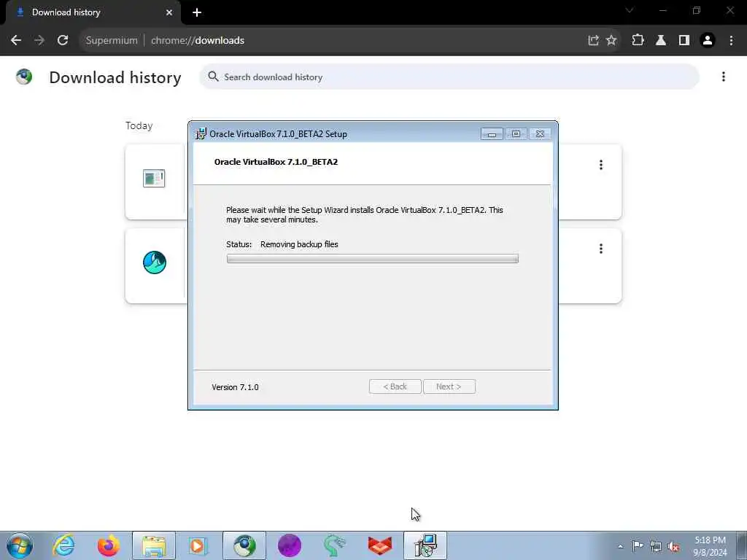This screenshot has height=560, width=747.
Task: Click the Next button in Setup
Action: [x=449, y=386]
